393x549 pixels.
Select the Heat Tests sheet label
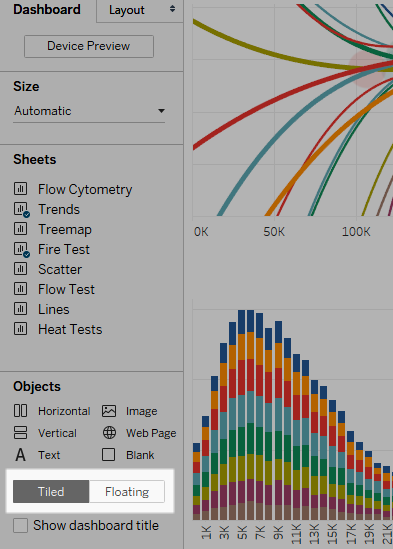(70, 329)
